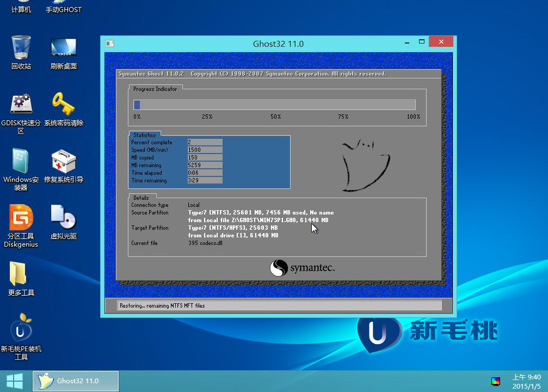This screenshot has height=392, width=548.
Task: Open 分区工具 Diskgenius icon
Action: pyautogui.click(x=21, y=226)
